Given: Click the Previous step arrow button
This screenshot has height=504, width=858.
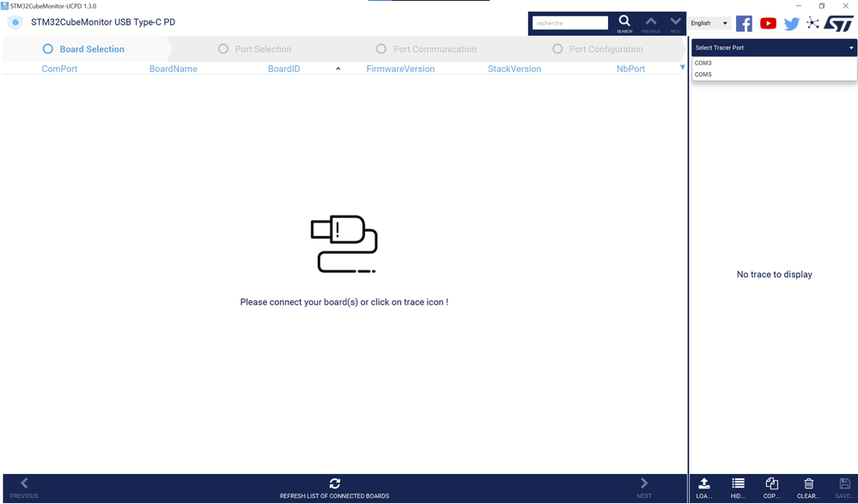Looking at the screenshot, I should [24, 489].
